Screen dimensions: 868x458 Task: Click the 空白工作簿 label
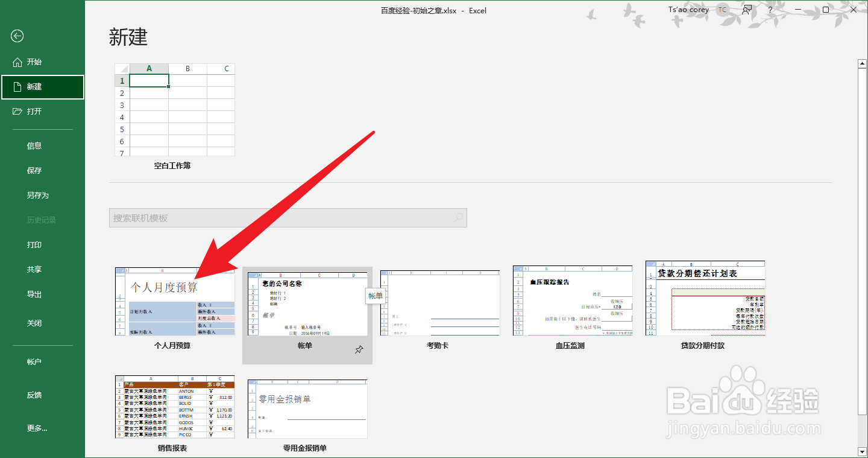172,165
